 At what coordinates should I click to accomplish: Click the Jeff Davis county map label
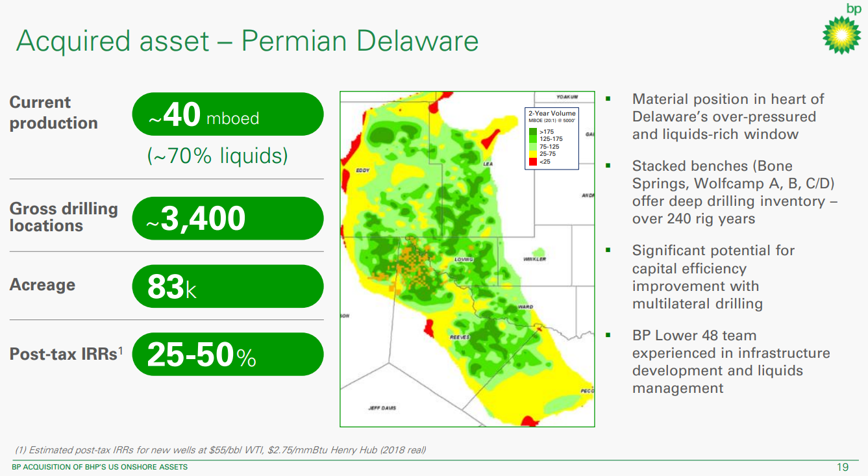pyautogui.click(x=381, y=408)
